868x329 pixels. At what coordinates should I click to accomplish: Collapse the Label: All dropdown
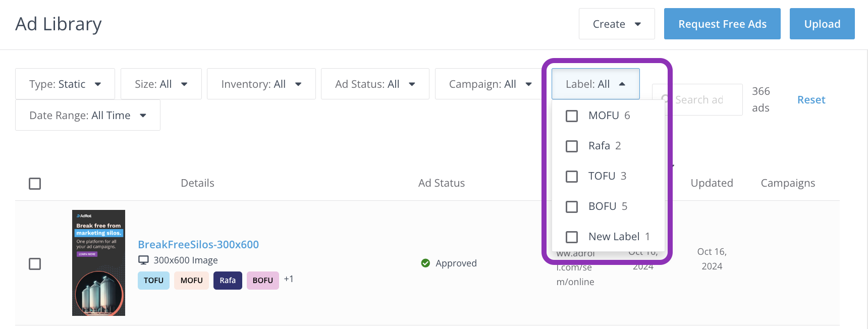(x=595, y=84)
